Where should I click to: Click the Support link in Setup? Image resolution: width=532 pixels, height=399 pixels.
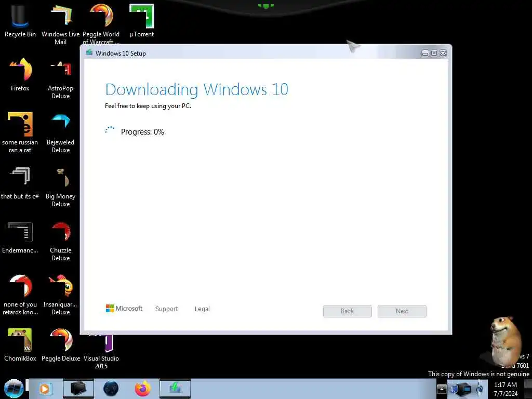[x=167, y=309]
